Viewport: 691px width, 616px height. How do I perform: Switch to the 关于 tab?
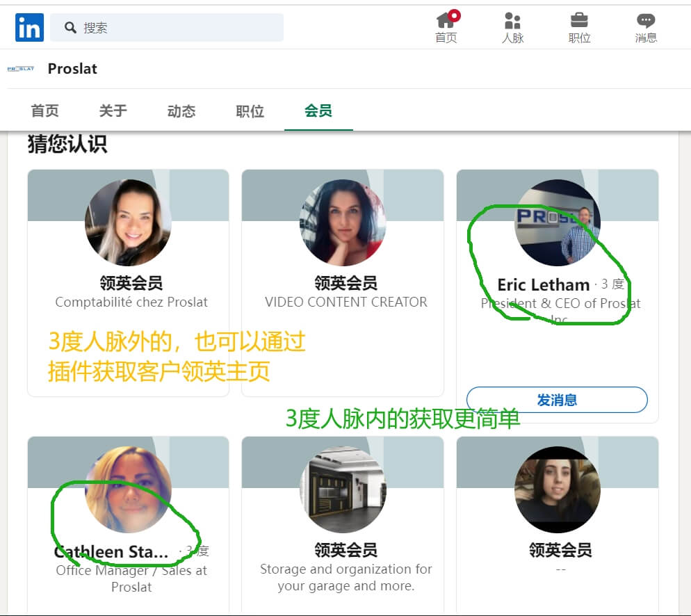tap(113, 111)
